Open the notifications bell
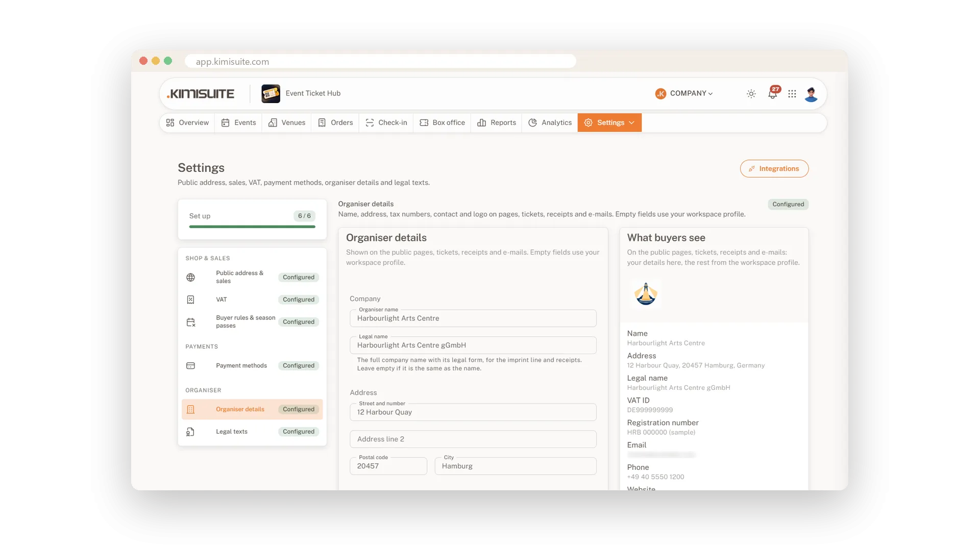The width and height of the screenshot is (980, 551). click(x=773, y=94)
